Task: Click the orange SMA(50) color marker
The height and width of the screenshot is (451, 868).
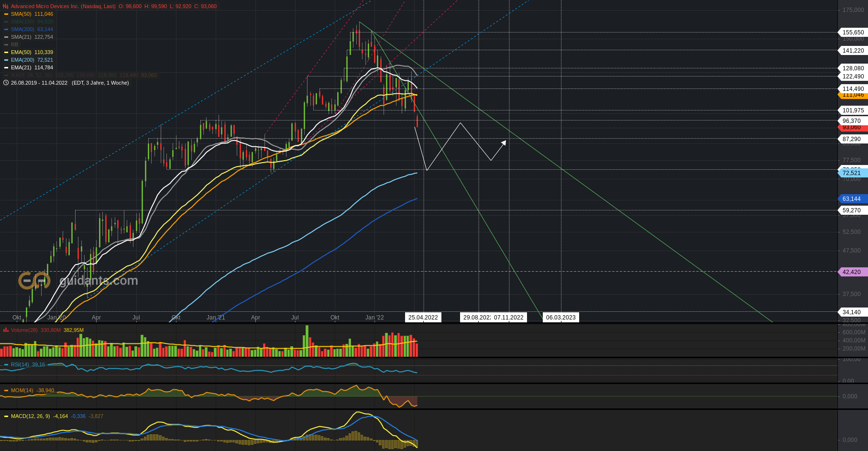Action: pyautogui.click(x=6, y=14)
